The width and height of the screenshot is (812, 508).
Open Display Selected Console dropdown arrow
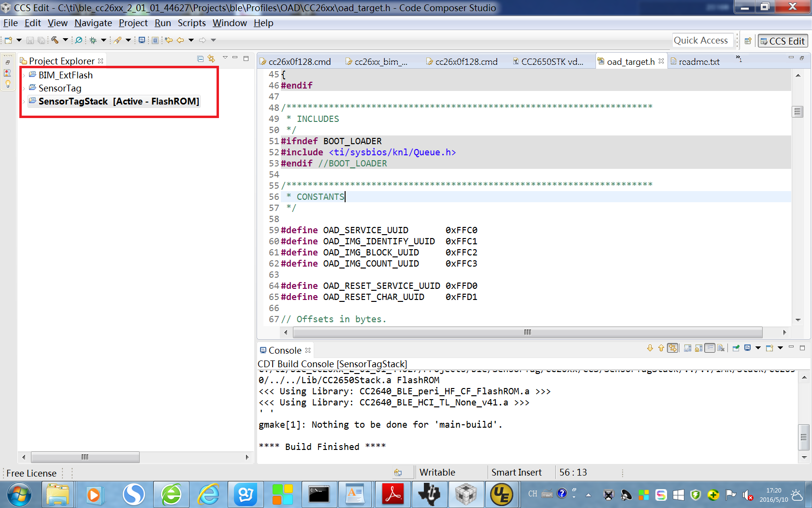point(758,348)
